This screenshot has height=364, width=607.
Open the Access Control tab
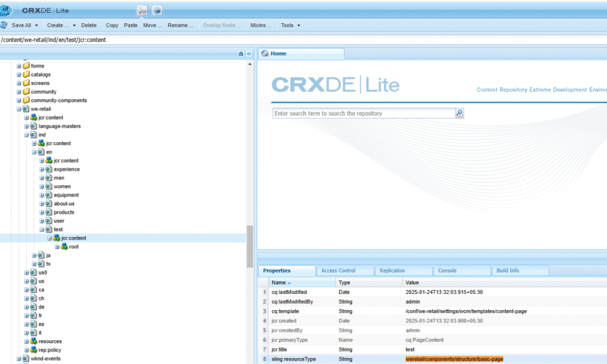click(346, 271)
